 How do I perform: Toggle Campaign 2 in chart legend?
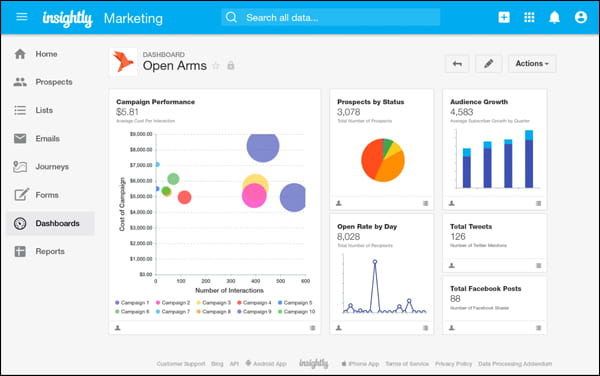[x=173, y=303]
